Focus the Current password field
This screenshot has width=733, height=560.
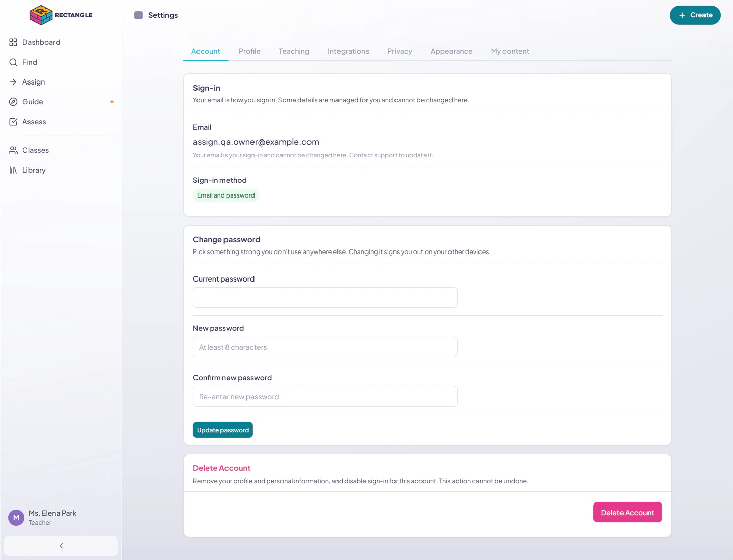point(325,297)
